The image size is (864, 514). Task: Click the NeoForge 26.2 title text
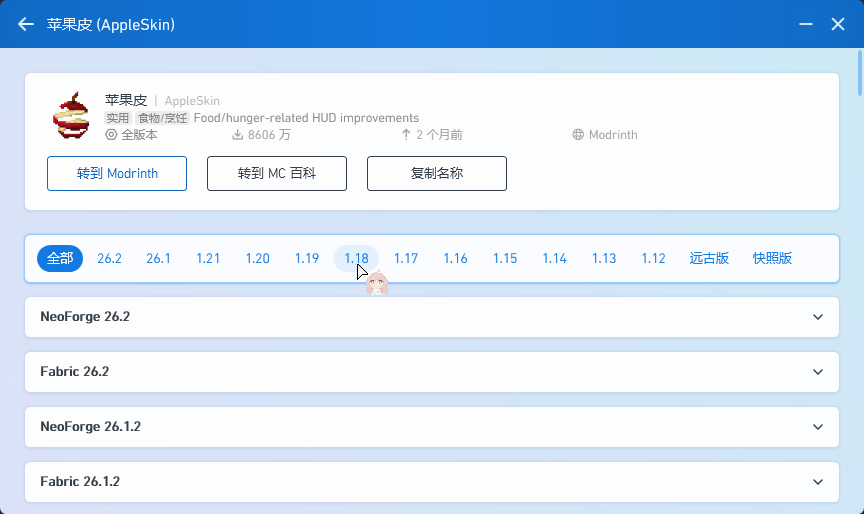click(x=85, y=317)
